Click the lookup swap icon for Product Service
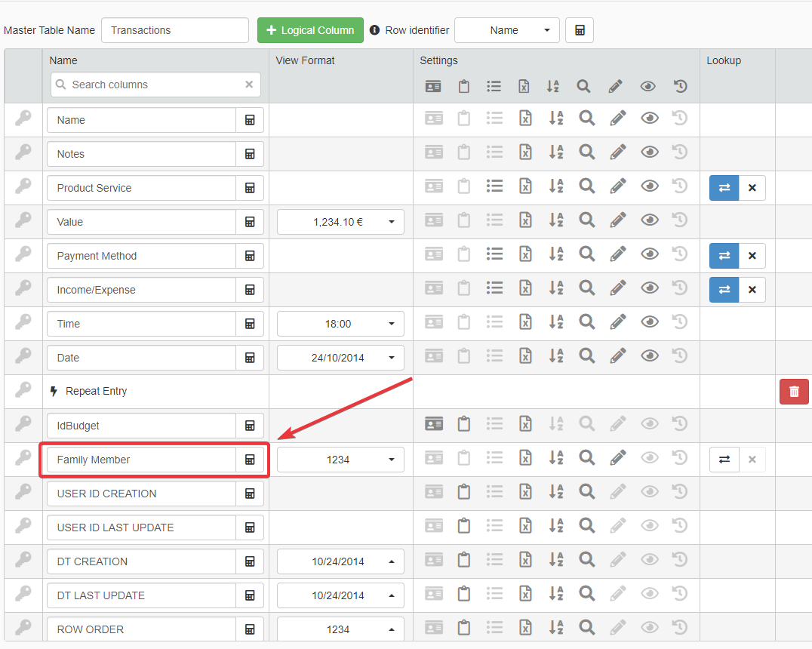Screen dimensions: 812x649 (724, 188)
